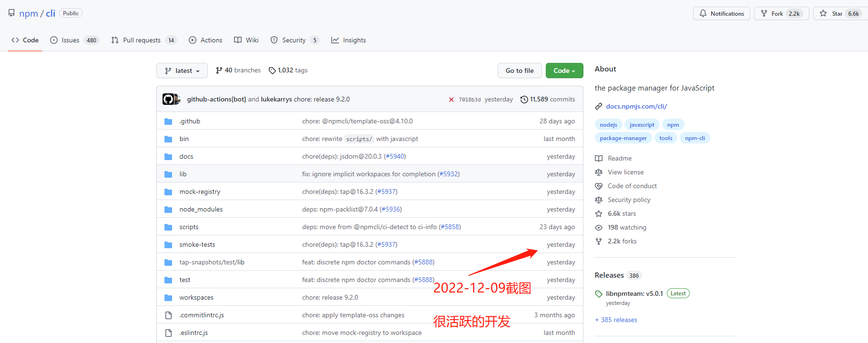Open the + 385 releases link

pyautogui.click(x=616, y=320)
